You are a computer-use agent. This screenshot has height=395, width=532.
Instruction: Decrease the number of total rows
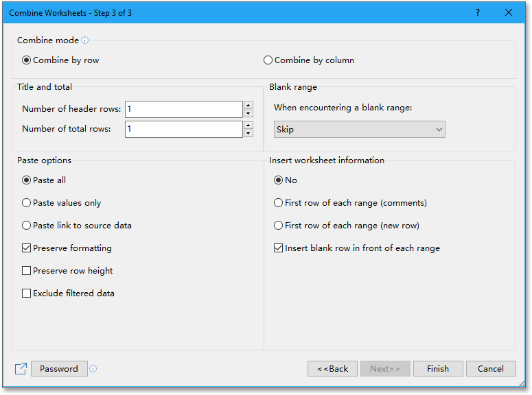(x=248, y=133)
